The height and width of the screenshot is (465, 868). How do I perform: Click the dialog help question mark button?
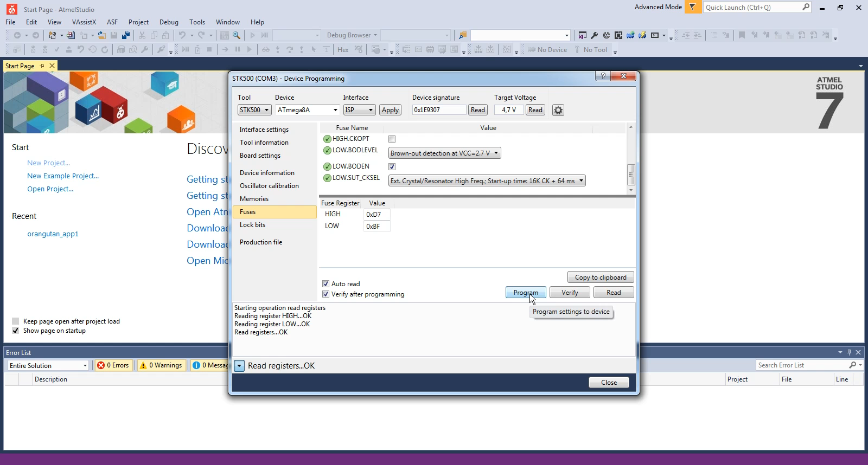pos(603,76)
